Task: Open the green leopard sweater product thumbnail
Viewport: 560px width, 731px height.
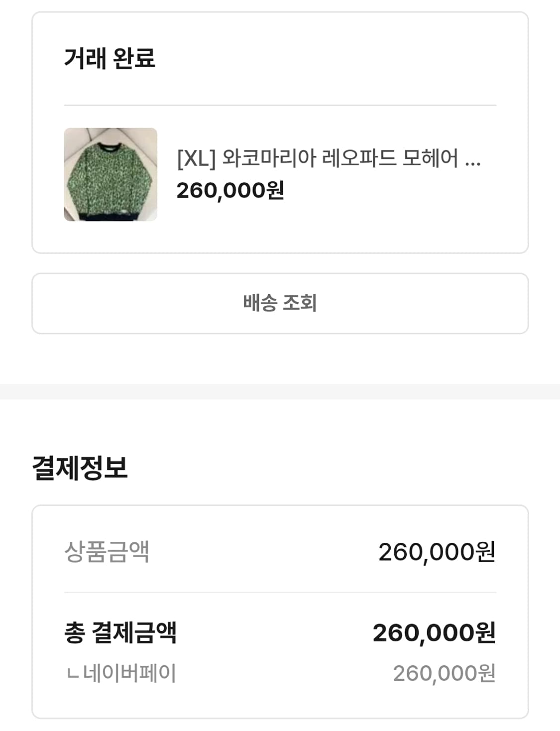Action: pos(111,175)
